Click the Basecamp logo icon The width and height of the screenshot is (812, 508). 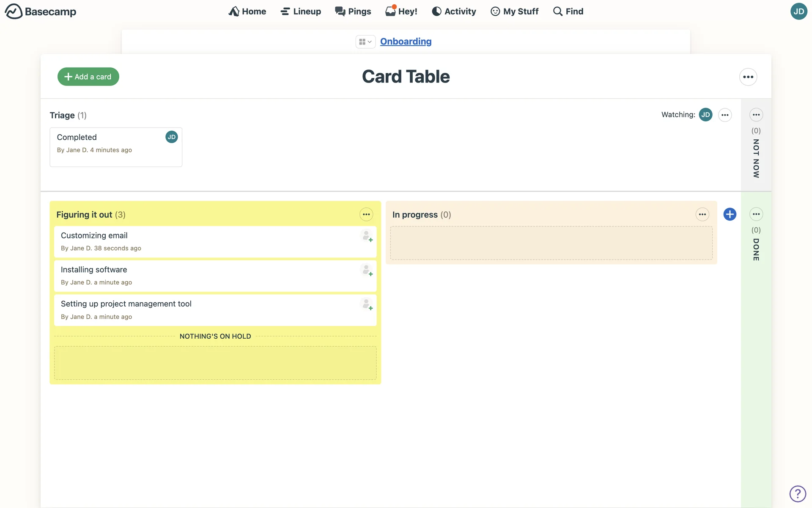pos(14,11)
